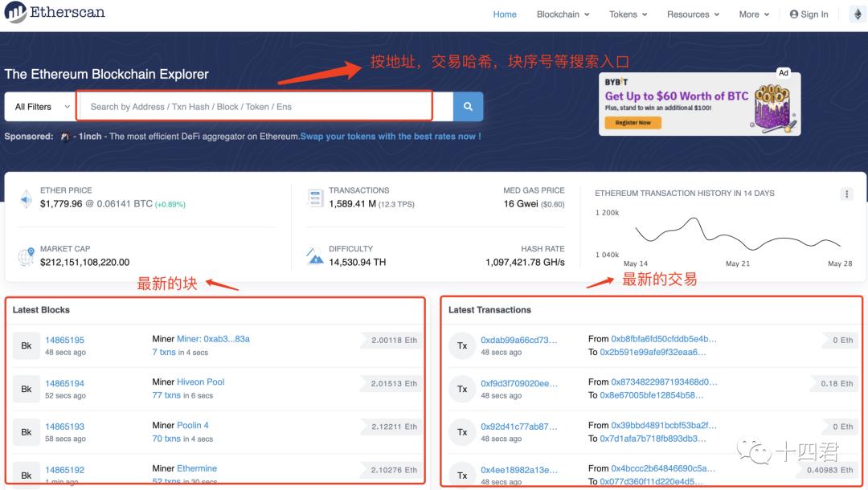Viewport: 868px width, 490px height.
Task: Click the Ether price diamond icon
Action: coord(26,198)
